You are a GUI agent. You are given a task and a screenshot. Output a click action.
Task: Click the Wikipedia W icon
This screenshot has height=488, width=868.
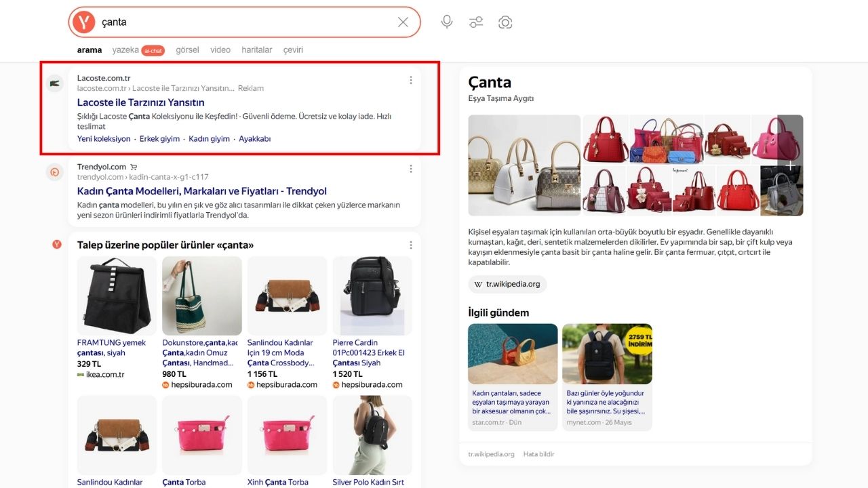pos(478,284)
